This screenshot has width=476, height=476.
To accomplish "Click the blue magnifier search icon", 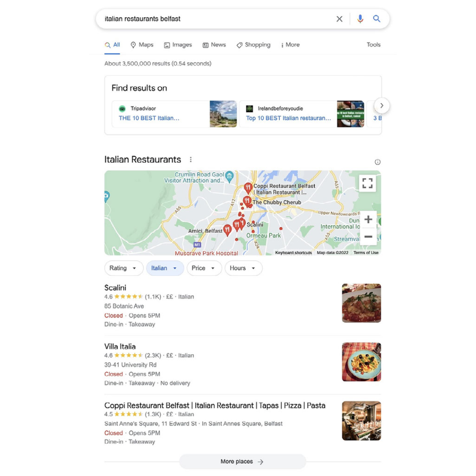I will click(x=376, y=19).
